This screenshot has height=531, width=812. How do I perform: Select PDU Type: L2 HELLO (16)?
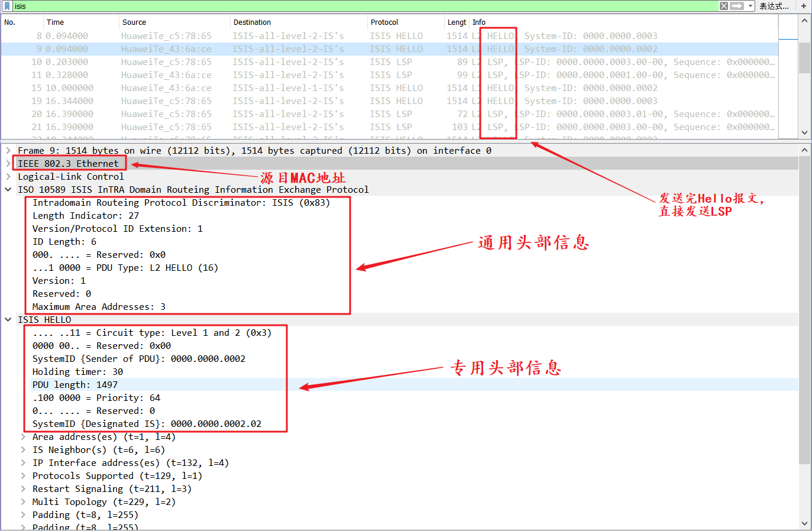tap(125, 268)
